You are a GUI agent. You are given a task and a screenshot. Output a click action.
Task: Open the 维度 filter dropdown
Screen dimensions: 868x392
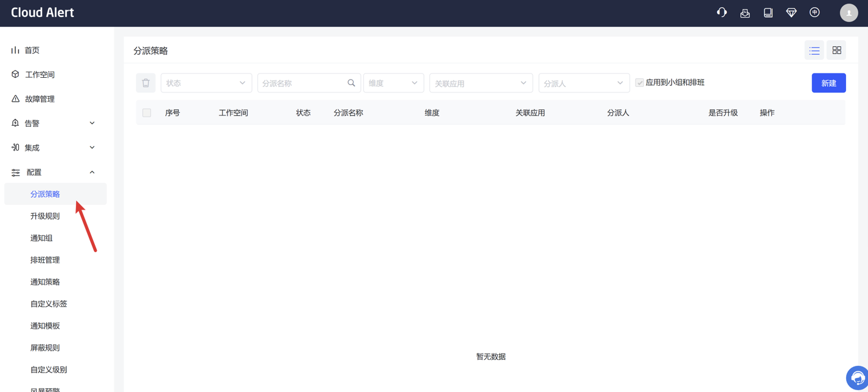(x=394, y=83)
